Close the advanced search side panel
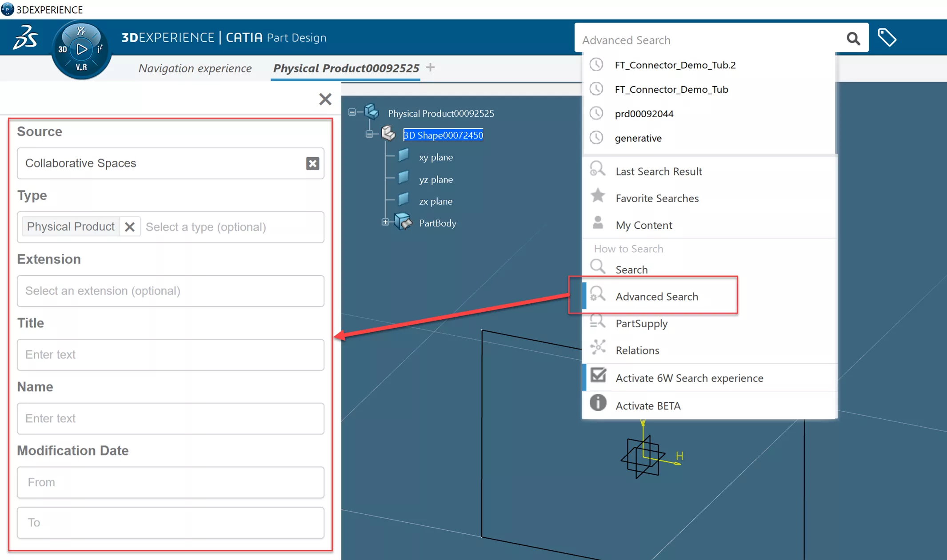Screen dimensions: 947x560 pos(325,99)
